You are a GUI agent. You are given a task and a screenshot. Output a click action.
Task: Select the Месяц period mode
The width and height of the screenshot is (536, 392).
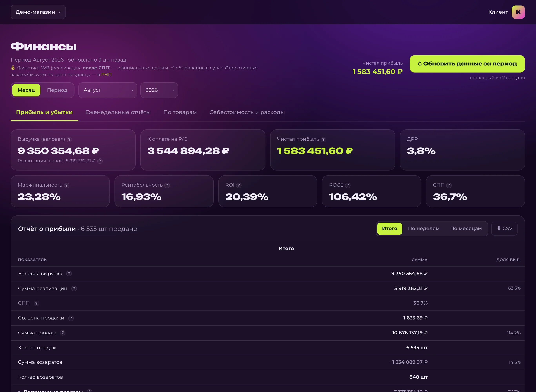(26, 90)
